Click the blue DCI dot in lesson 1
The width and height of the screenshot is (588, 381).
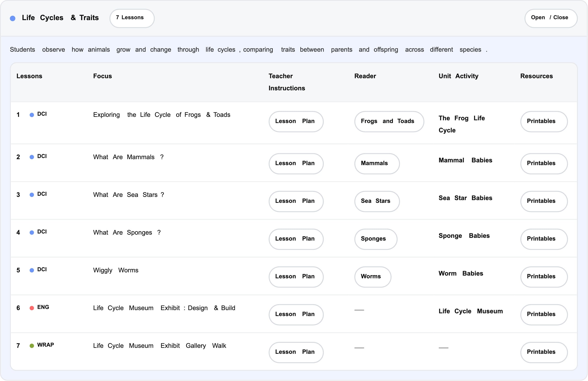point(32,115)
